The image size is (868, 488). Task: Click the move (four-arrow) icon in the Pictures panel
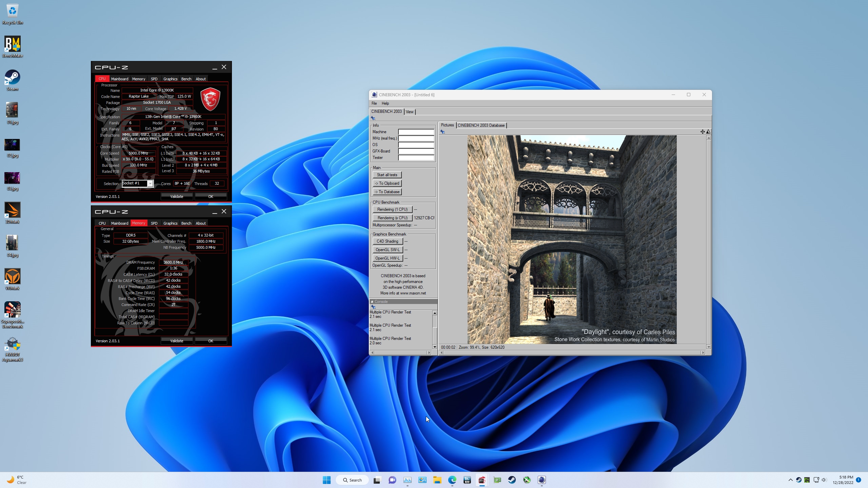pos(703,131)
